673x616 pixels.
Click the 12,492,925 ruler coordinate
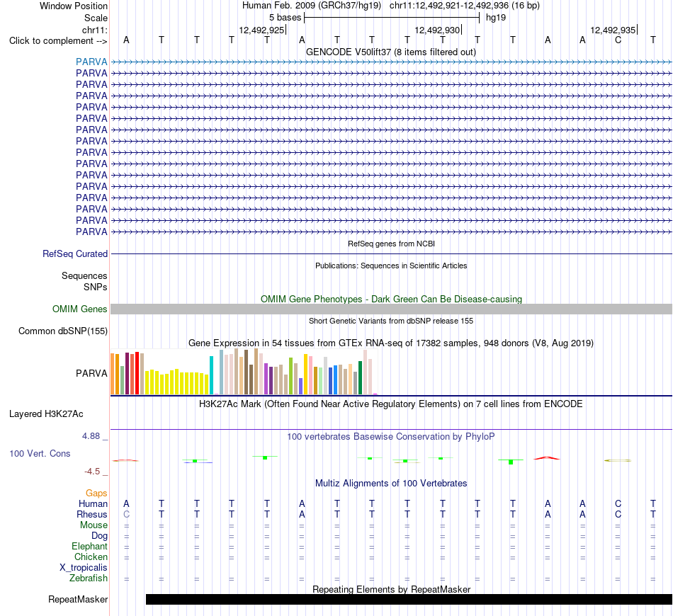(x=261, y=30)
